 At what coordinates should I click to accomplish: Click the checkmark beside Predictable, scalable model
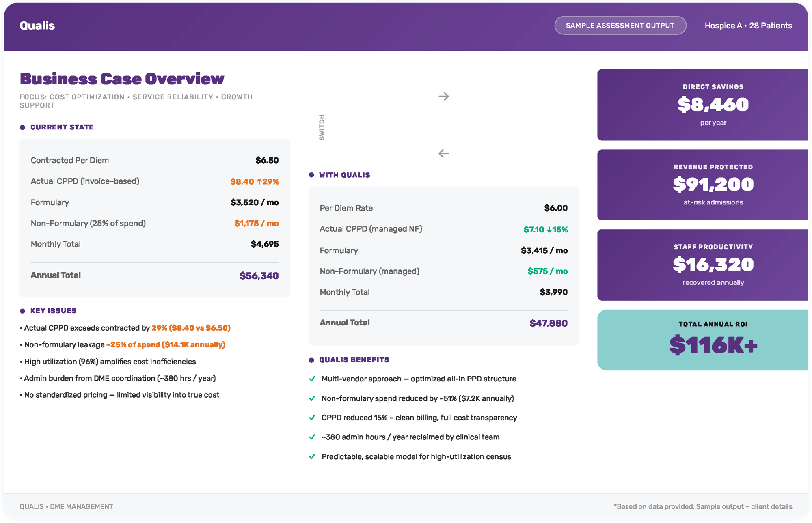pyautogui.click(x=312, y=457)
